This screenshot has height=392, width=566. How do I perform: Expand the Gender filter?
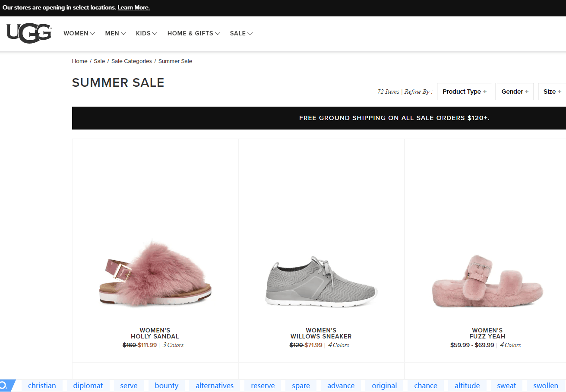(x=515, y=92)
